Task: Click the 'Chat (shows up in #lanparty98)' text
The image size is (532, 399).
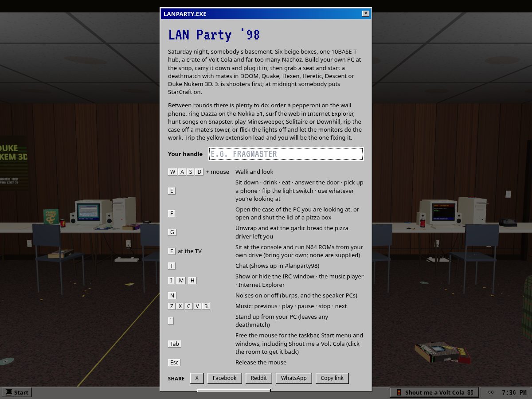Action: tap(277, 266)
